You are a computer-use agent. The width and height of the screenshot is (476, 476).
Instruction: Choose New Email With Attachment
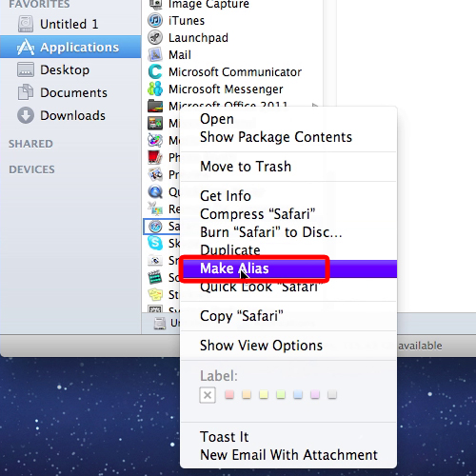click(x=288, y=455)
